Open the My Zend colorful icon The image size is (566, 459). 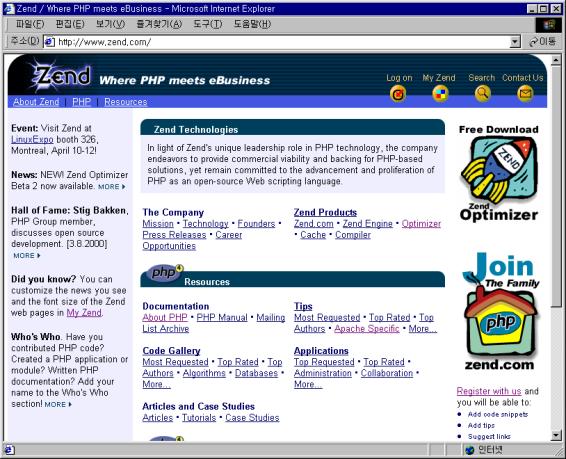[x=440, y=94]
